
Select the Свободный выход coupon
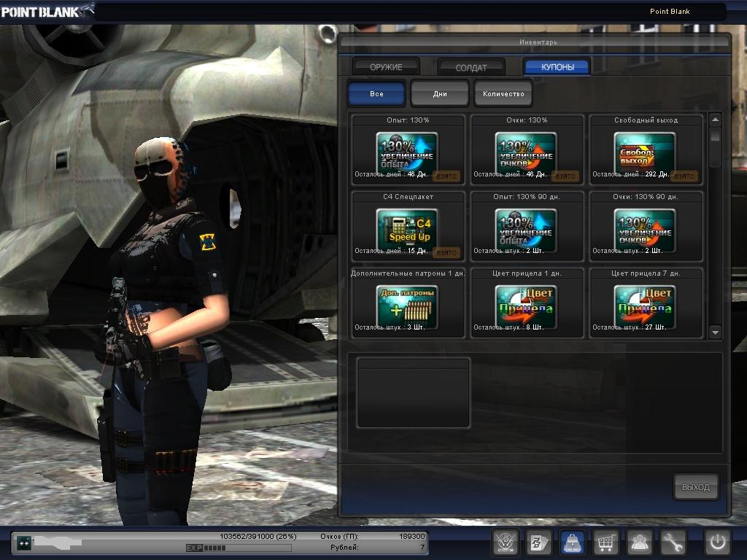click(645, 152)
